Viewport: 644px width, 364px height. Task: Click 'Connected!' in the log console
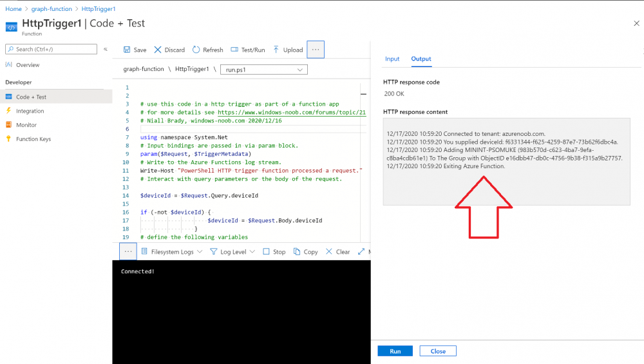tap(138, 272)
